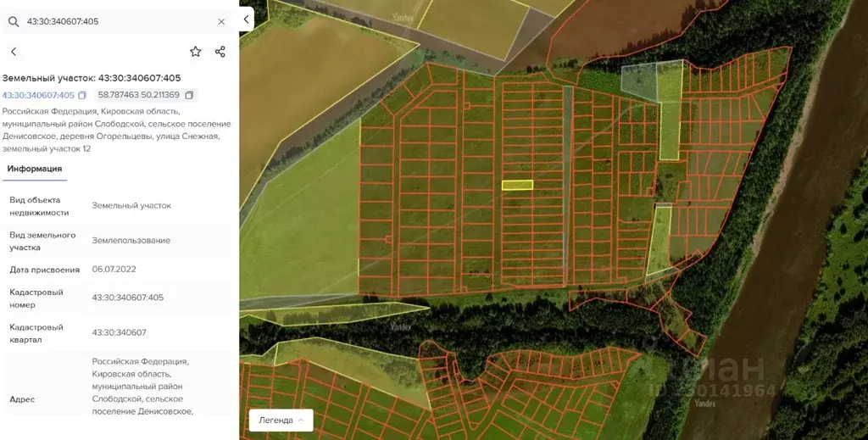Click the Землепользование value row

coord(119,241)
